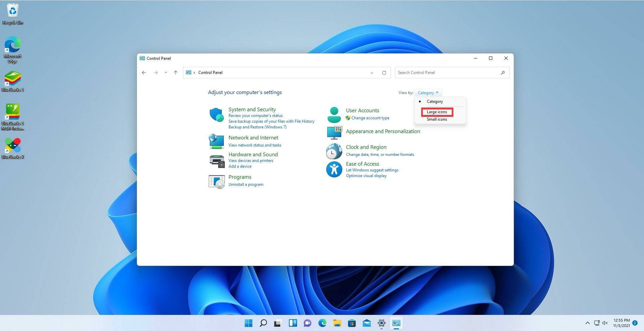Open recent locations dropdown arrow

(166, 73)
